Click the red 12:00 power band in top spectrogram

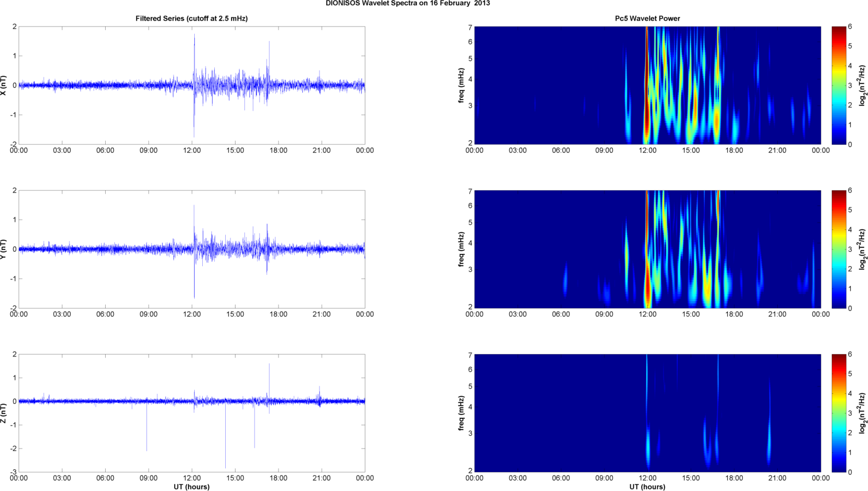pos(647,85)
